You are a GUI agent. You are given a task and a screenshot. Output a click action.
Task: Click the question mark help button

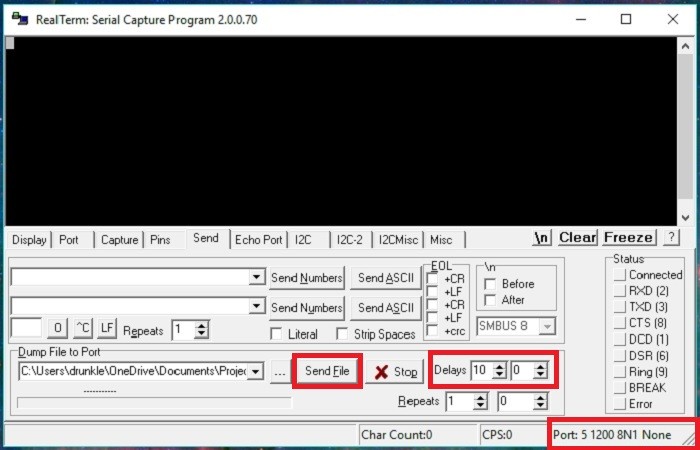click(671, 238)
